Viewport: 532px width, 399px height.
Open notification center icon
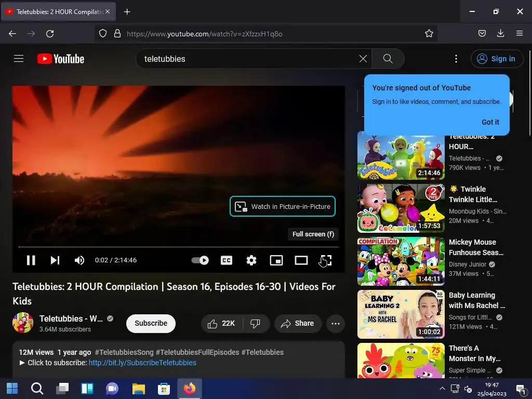coord(520,389)
